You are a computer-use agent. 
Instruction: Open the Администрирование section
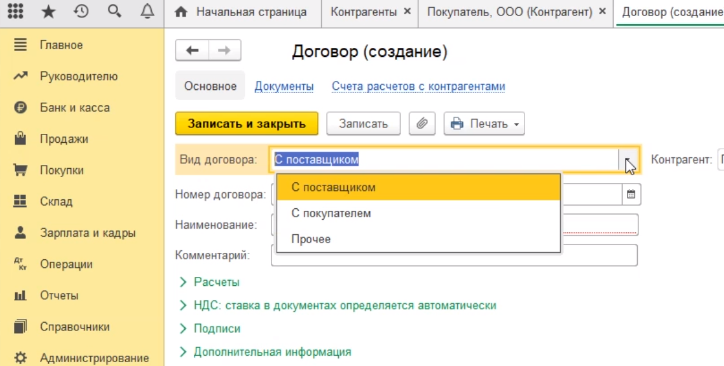(x=94, y=358)
